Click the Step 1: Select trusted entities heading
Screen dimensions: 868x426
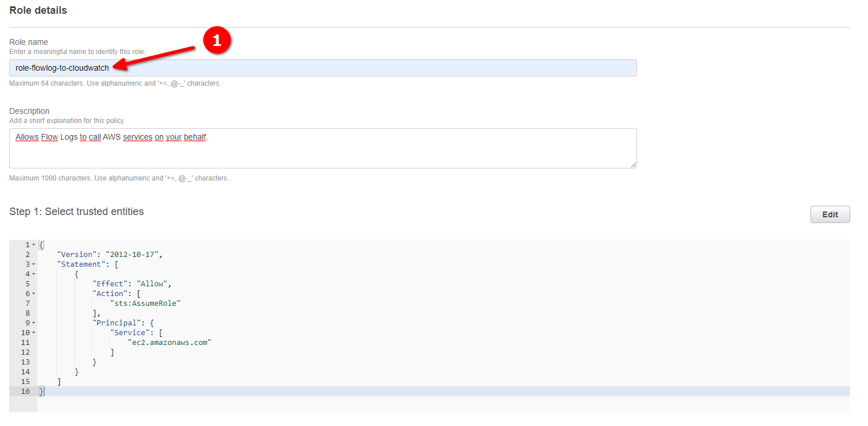[76, 212]
